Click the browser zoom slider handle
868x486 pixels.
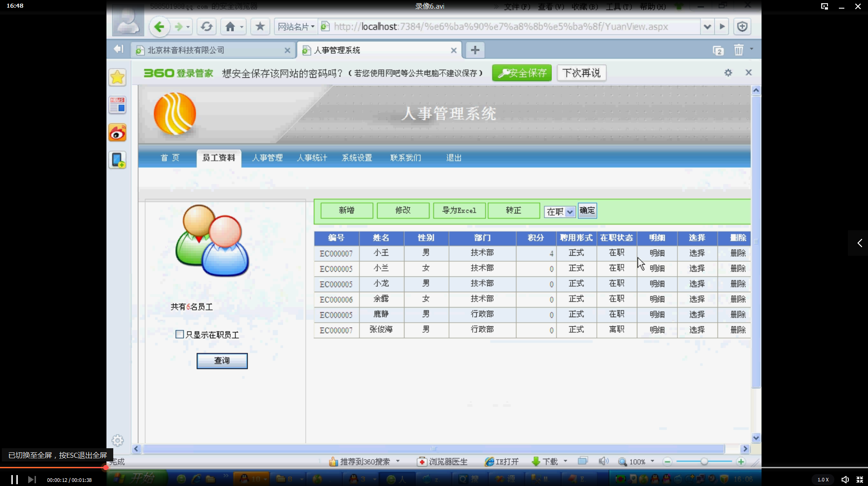704,461
